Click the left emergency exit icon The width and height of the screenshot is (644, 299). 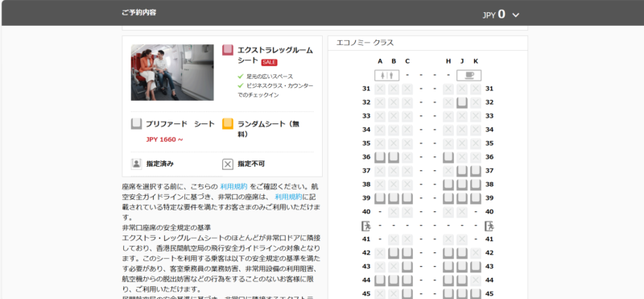click(x=365, y=226)
